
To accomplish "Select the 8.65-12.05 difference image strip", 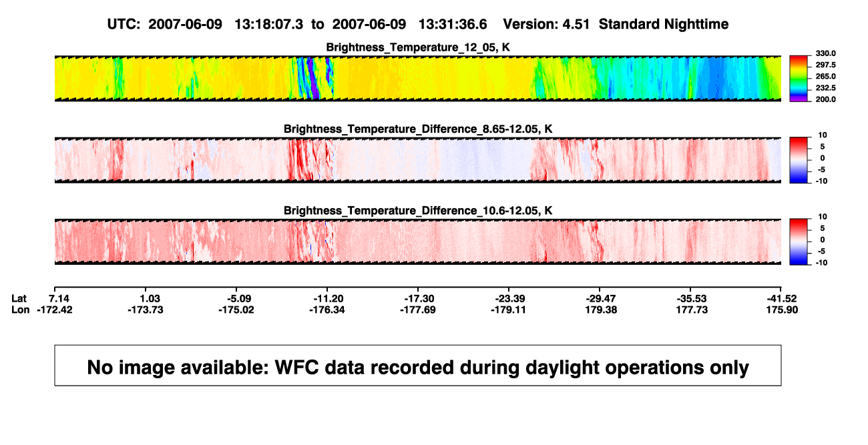I will tap(418, 160).
